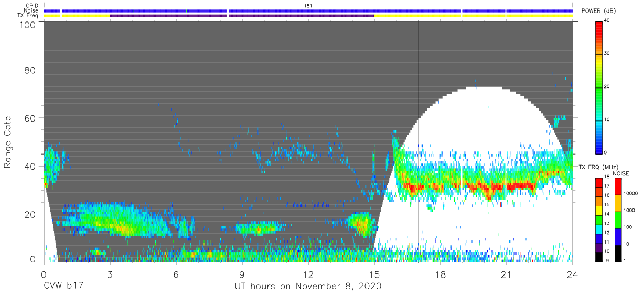Click the 'Range Gate' axis label
The width and height of the screenshot is (644, 297).
[8, 142]
